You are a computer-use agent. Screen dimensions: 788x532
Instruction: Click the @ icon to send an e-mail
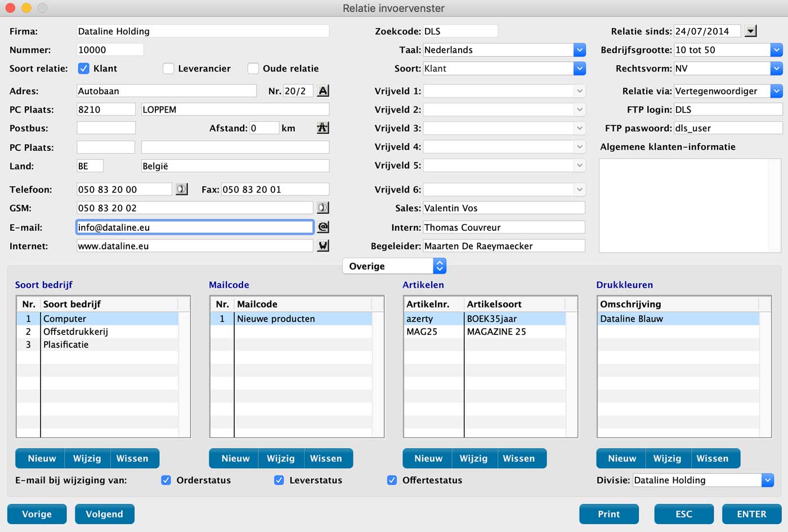323,227
